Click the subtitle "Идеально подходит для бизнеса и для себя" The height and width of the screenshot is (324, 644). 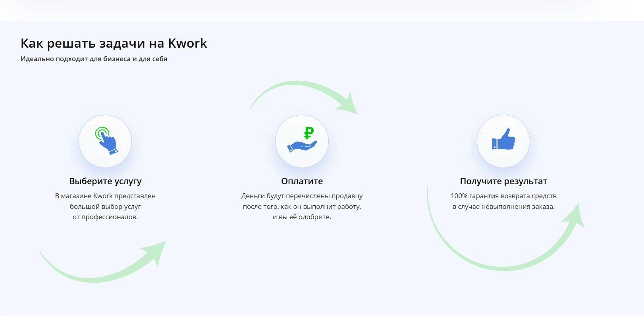94,59
